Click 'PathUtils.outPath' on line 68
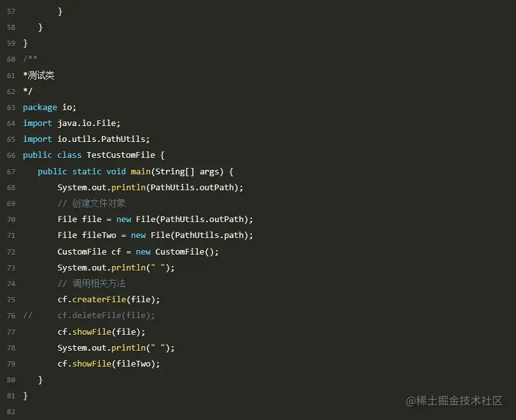The height and width of the screenshot is (420, 516). click(x=192, y=188)
